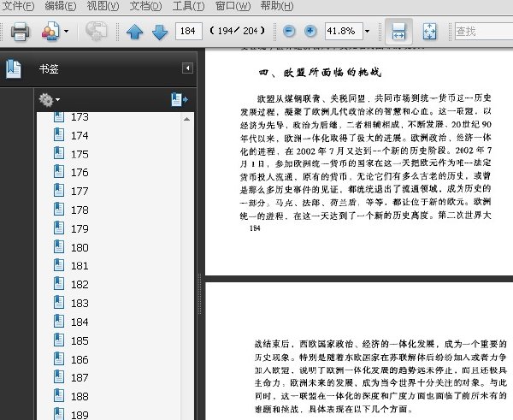This screenshot has height=420, width=513.
Task: Select bookmark 189
Action: (71, 414)
